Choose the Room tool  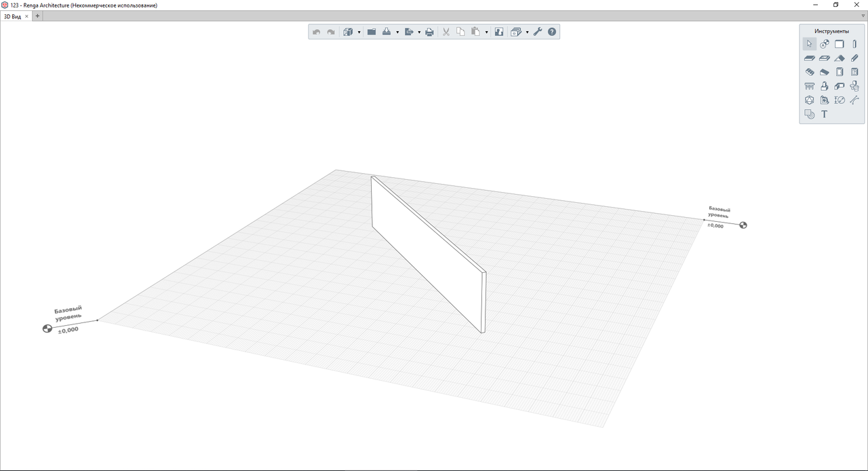825,100
